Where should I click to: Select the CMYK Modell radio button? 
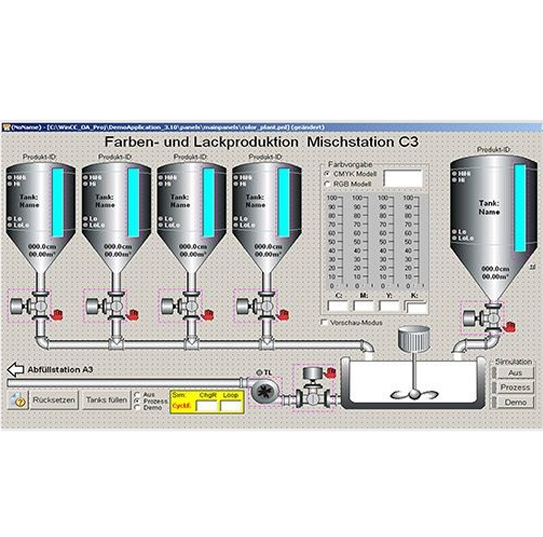(327, 174)
